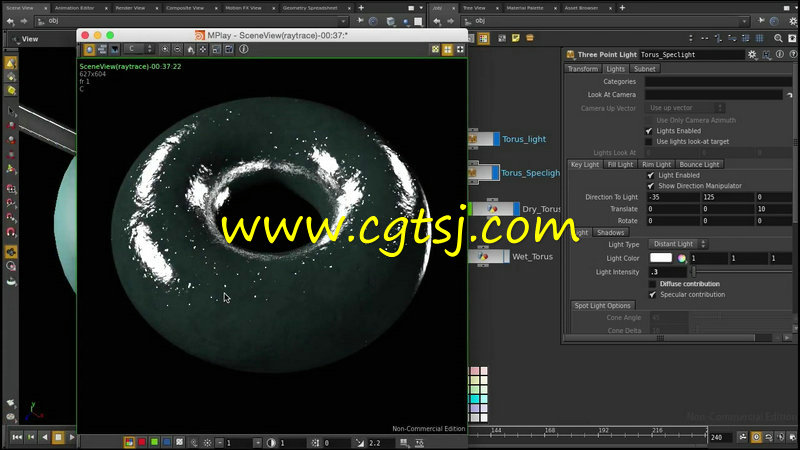The width and height of the screenshot is (800, 450).
Task: Click the pin icon beside the network path
Action: coord(761,21)
